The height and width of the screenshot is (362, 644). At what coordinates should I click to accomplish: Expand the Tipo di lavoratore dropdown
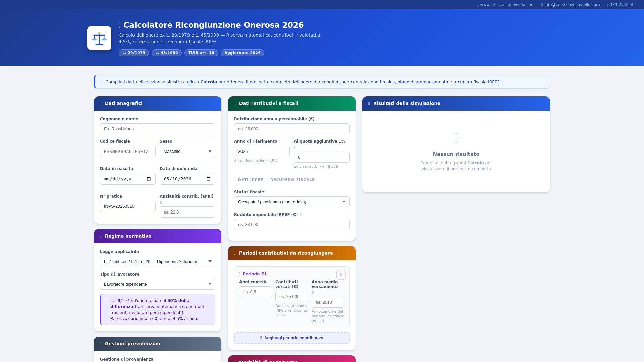coord(158,284)
